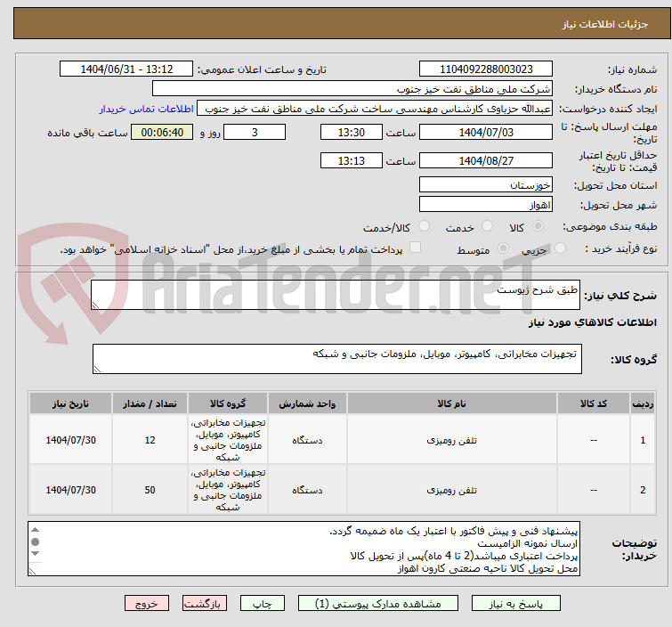Image resolution: width=672 pixels, height=627 pixels.
Task: Click column header تعداد / مقدار
Action: [150, 403]
